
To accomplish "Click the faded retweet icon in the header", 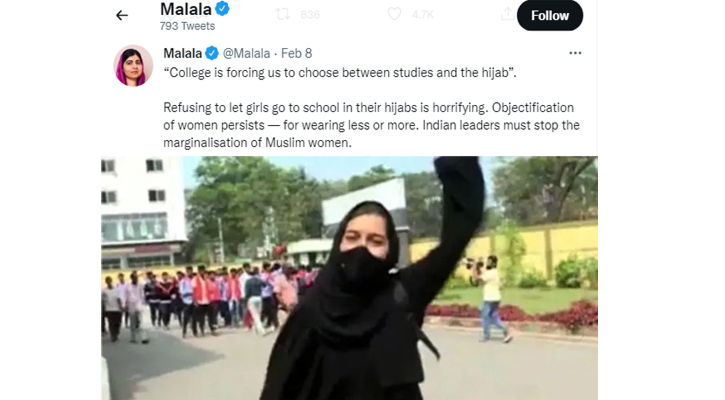I will 283,14.
